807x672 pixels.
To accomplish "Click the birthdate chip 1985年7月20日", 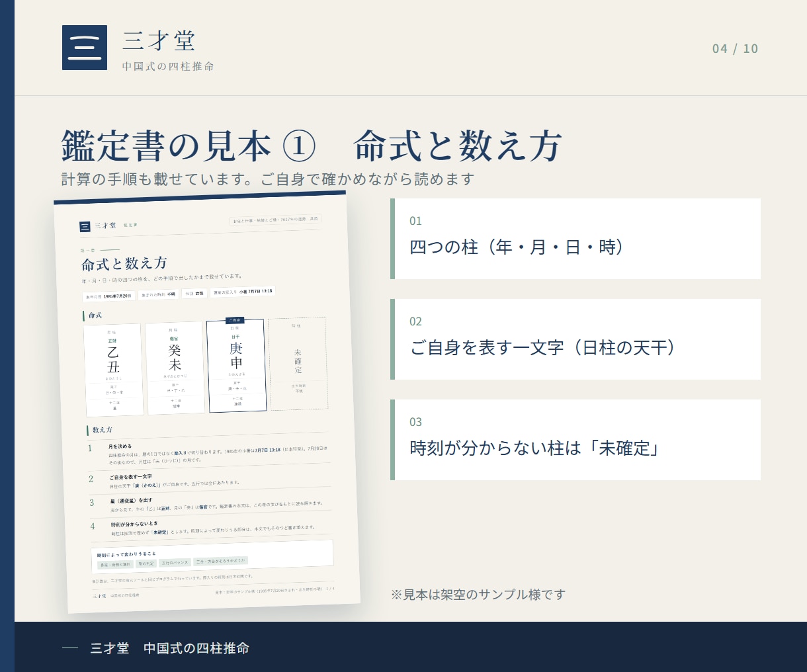I will point(109,296).
